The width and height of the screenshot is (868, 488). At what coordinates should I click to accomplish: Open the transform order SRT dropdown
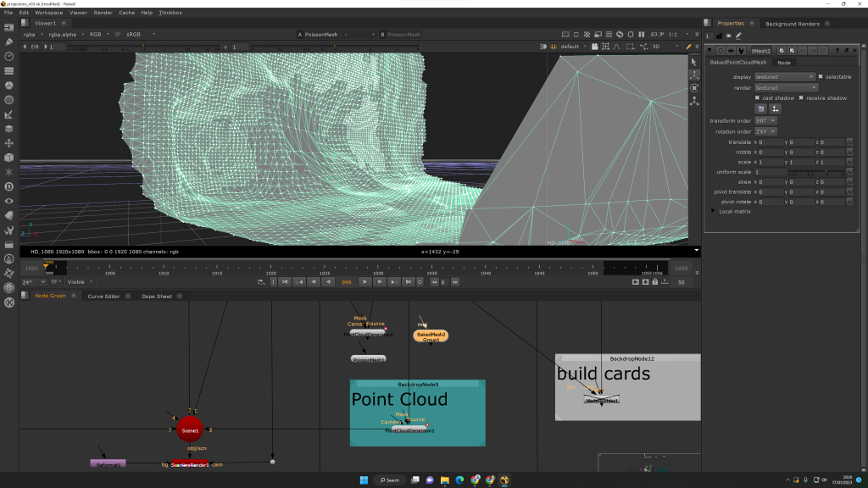point(765,120)
